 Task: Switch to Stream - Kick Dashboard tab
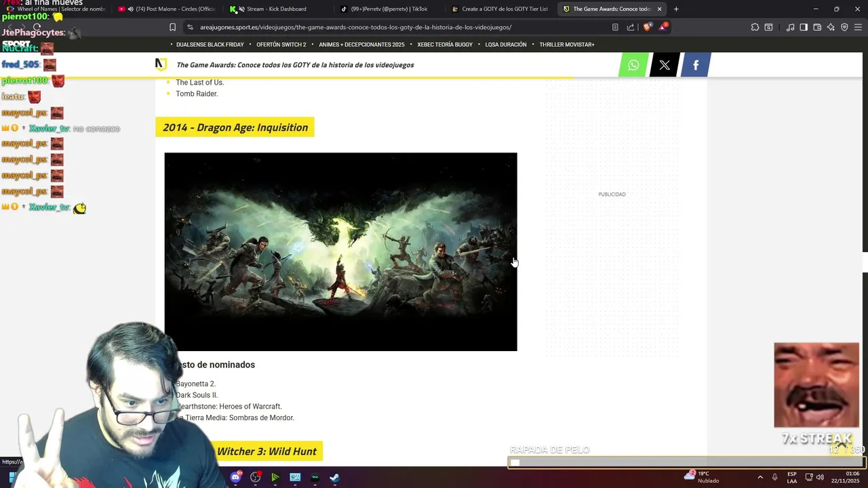pyautogui.click(x=277, y=9)
